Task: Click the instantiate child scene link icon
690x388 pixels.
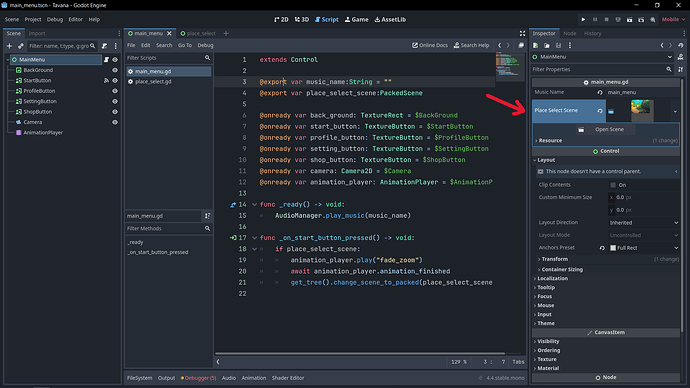Action: click(x=21, y=46)
